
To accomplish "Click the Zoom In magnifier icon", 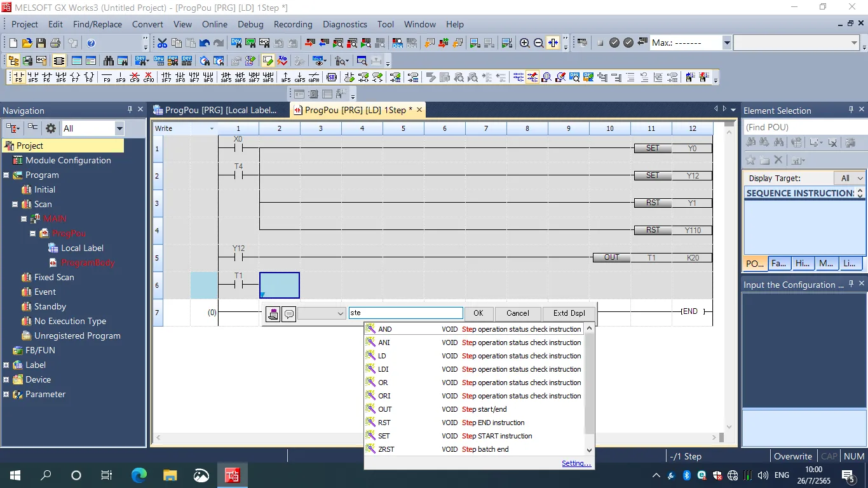I will [x=524, y=43].
